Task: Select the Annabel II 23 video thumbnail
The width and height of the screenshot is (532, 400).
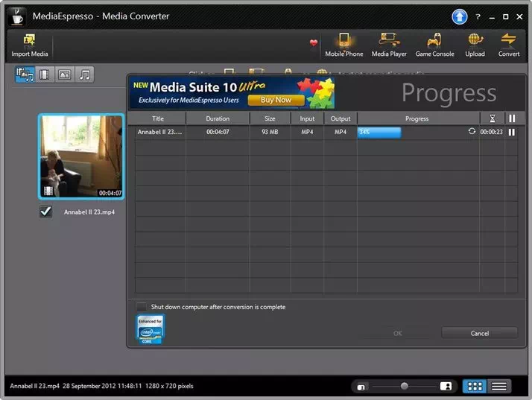Action: pyautogui.click(x=81, y=156)
